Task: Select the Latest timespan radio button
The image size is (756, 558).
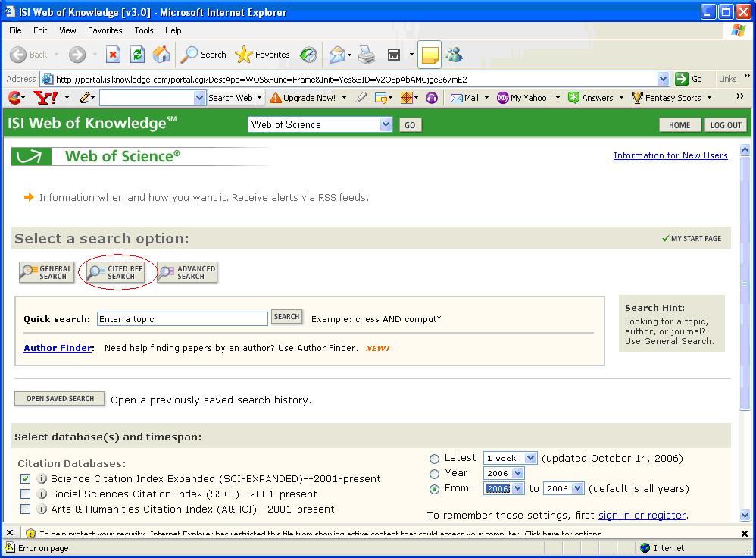Action: [x=434, y=459]
